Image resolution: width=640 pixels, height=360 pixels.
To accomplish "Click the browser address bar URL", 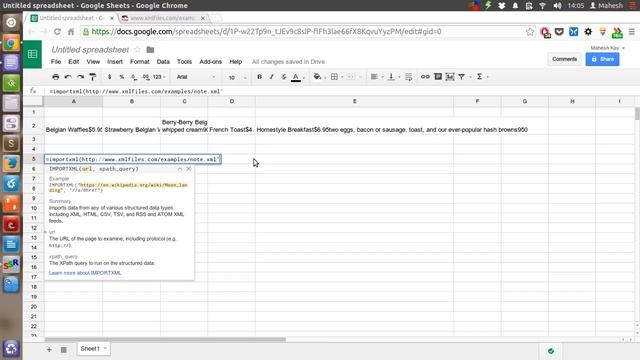I will coord(266,31).
